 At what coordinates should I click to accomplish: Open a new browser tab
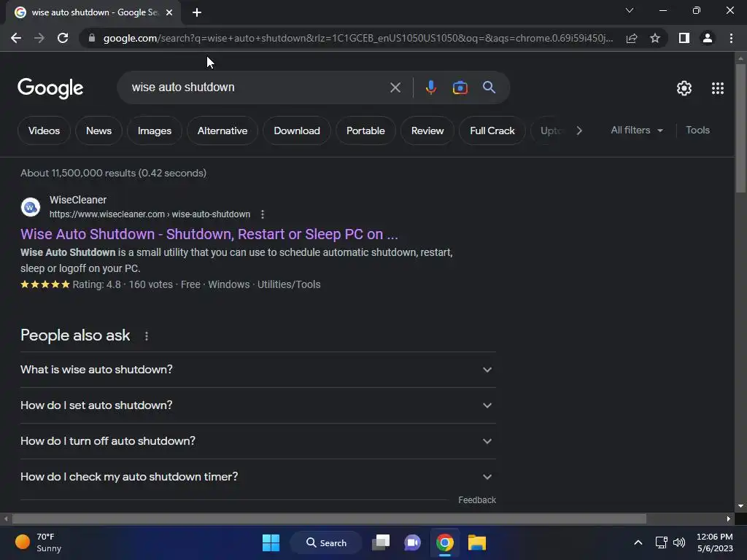[x=197, y=12]
